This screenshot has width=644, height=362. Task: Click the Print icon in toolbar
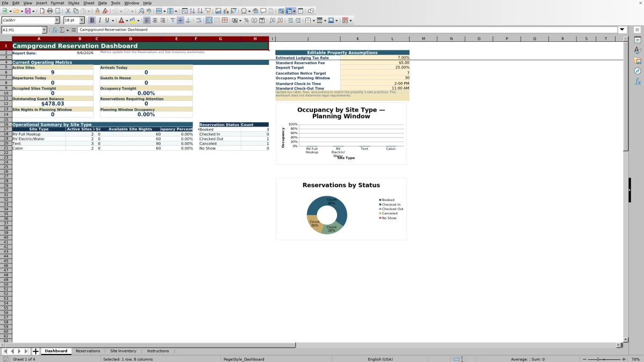coord(50,11)
